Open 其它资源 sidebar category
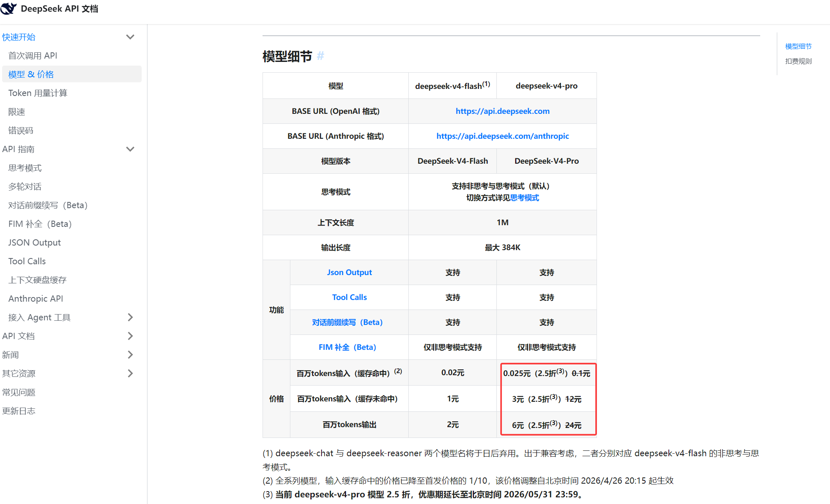Viewport: 830px width, 504px height. coord(19,374)
